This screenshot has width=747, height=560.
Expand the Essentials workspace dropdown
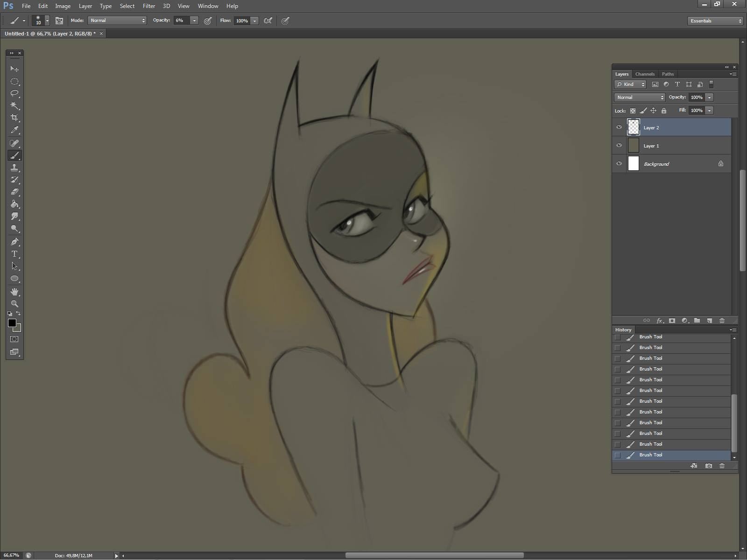[715, 21]
